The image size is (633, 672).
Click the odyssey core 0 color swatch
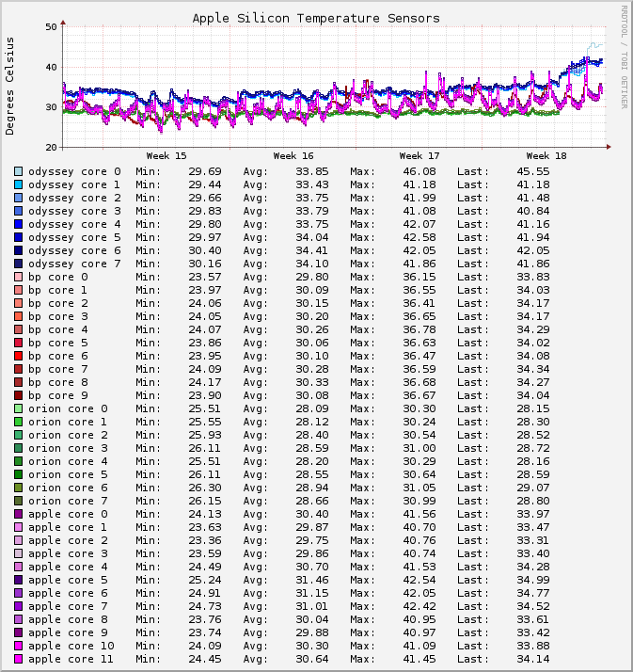(x=19, y=171)
